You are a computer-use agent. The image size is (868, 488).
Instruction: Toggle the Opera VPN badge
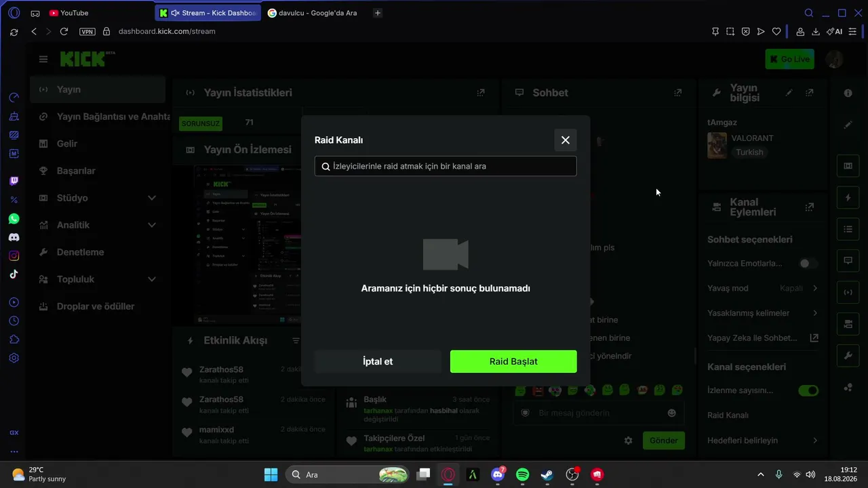(x=87, y=31)
